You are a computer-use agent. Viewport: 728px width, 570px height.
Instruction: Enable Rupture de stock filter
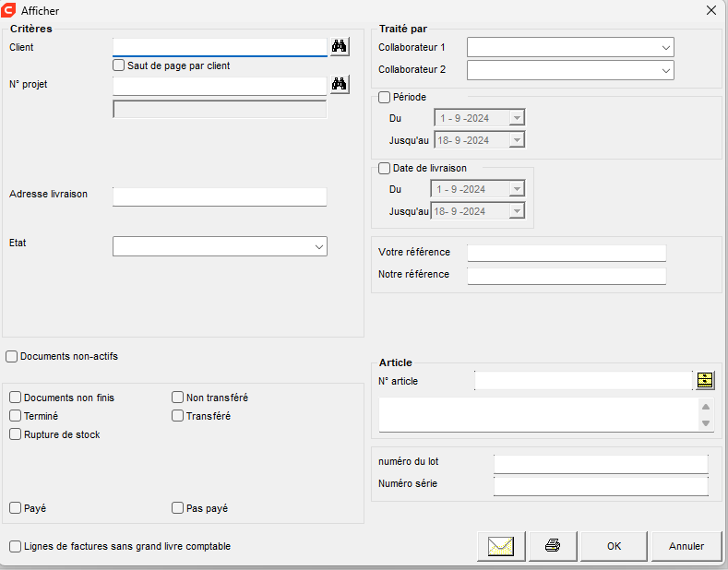click(16, 434)
